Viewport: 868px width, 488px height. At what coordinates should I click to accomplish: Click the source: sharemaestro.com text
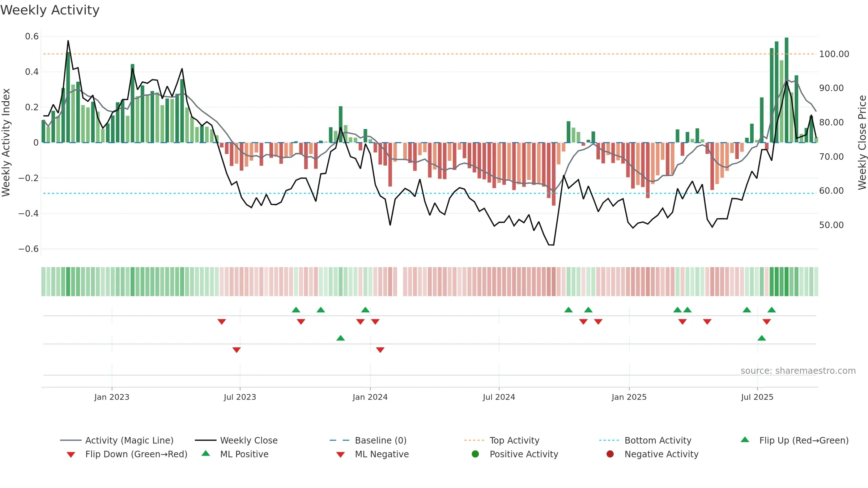[798, 371]
